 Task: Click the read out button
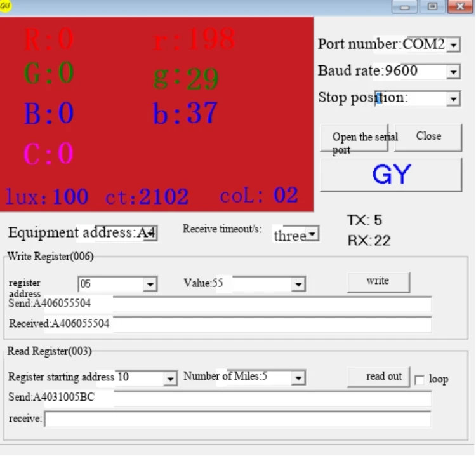coord(378,377)
